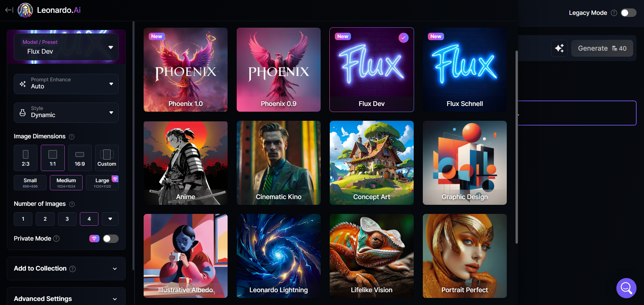
Task: Click the Private Mode premium gem badge
Action: pyautogui.click(x=94, y=239)
